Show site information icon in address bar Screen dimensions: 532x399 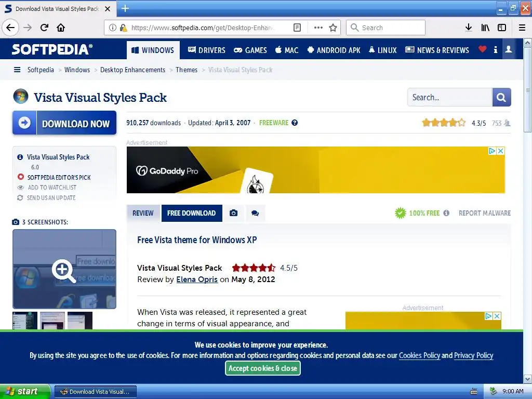pos(113,28)
